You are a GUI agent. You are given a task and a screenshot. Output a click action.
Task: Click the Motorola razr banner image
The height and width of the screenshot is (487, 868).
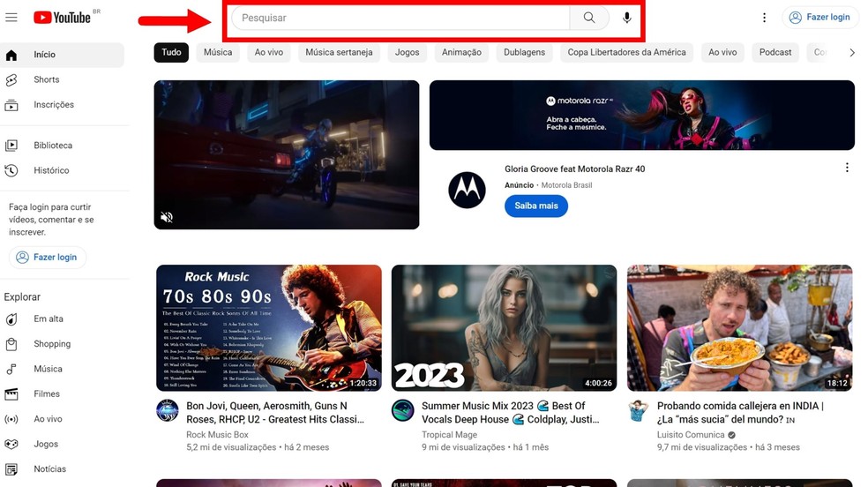click(641, 115)
